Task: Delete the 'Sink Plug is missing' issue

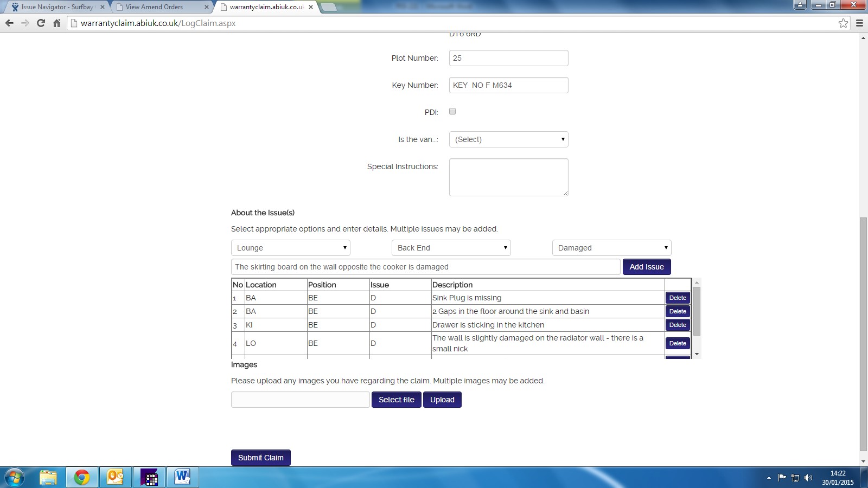Action: click(x=678, y=298)
